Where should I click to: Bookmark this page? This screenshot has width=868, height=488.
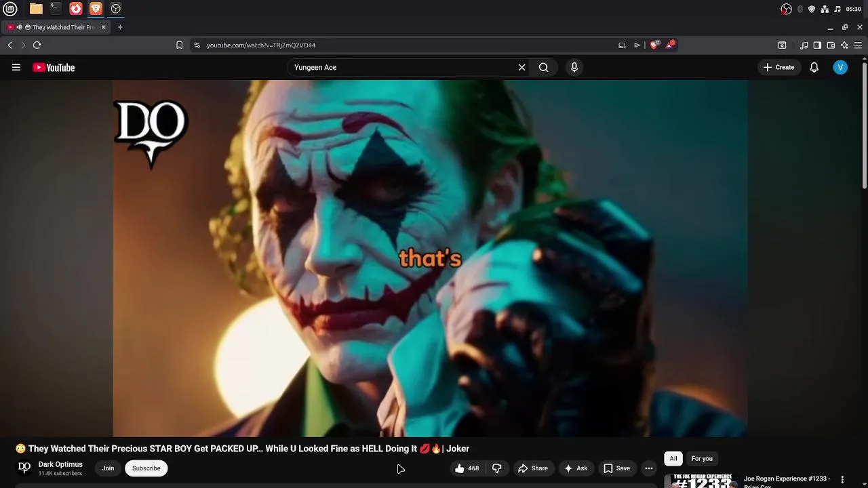click(179, 45)
